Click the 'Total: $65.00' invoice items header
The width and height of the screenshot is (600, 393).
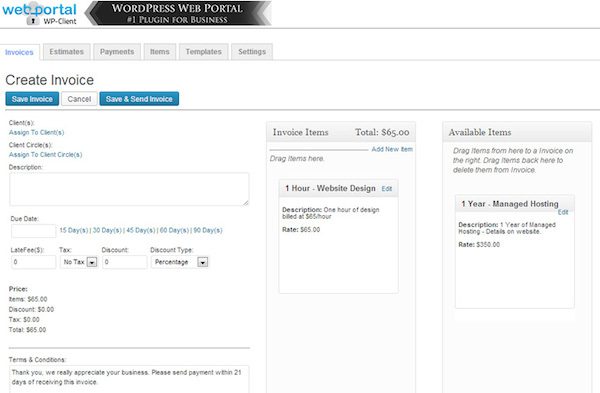click(x=382, y=132)
